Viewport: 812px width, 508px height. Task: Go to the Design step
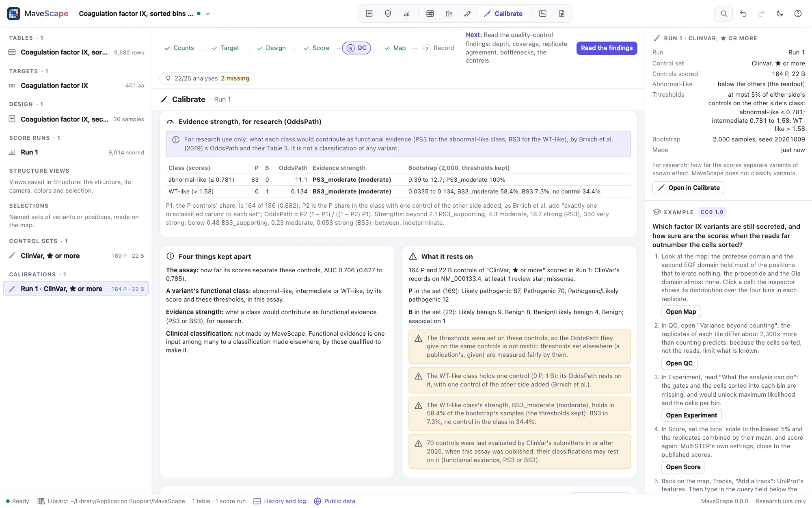[x=272, y=48]
